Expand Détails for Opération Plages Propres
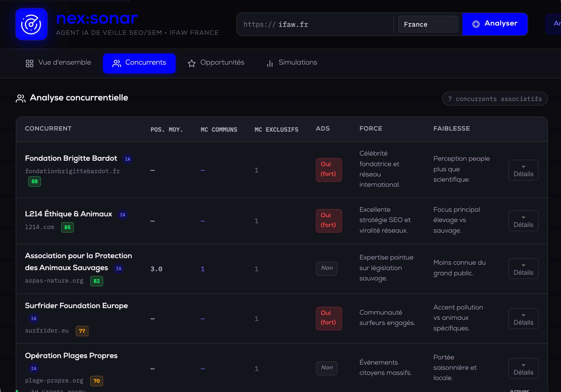This screenshot has width=561, height=392. click(523, 369)
